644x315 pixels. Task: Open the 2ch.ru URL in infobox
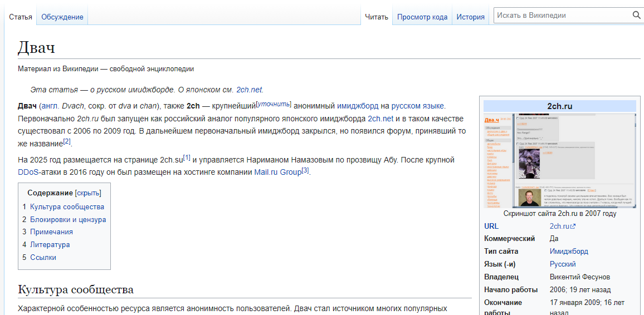[x=559, y=226]
